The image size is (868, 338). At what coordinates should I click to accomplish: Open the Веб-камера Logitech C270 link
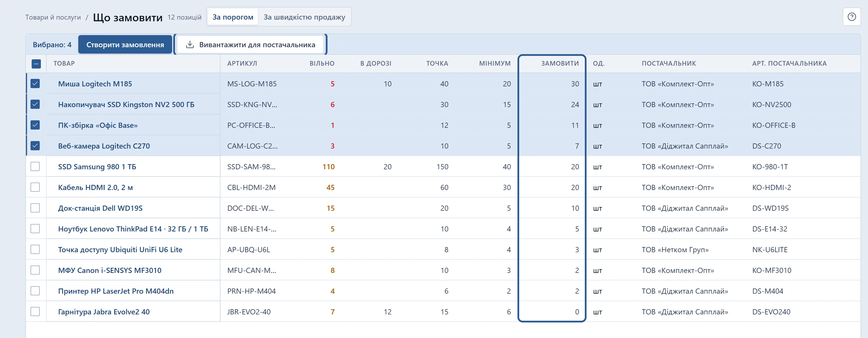pos(104,146)
